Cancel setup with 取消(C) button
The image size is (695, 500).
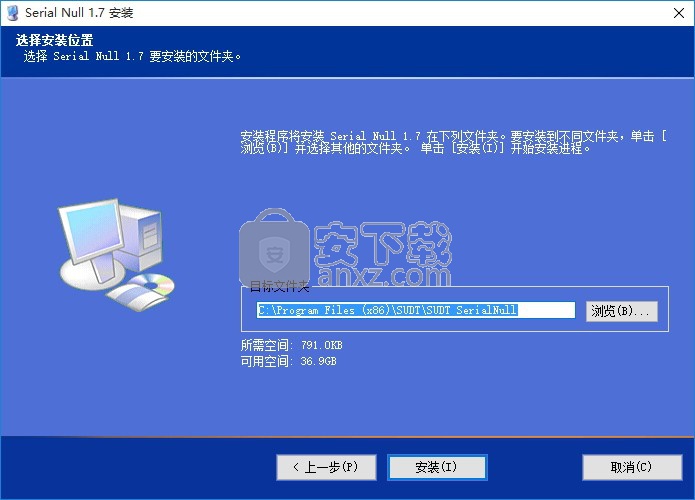(632, 467)
